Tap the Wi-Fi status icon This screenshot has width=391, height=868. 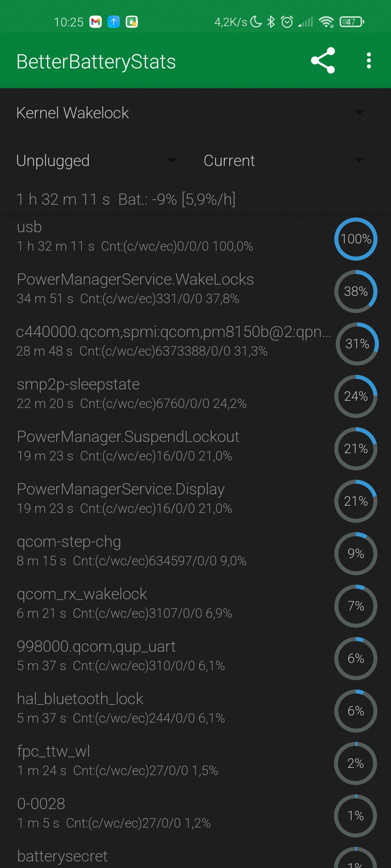[327, 22]
